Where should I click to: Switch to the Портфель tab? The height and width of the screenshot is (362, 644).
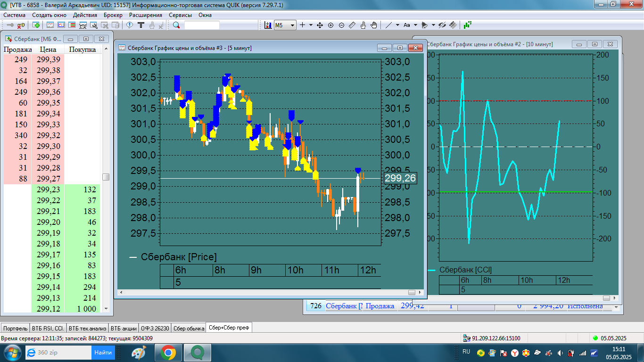click(15, 328)
